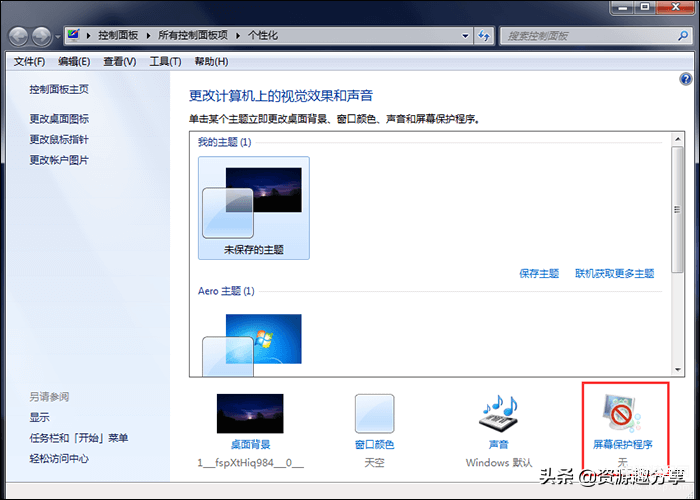This screenshot has width=700, height=500.
Task: Click the 1__fspXtHiq984__0__ background name text
Action: 250,463
